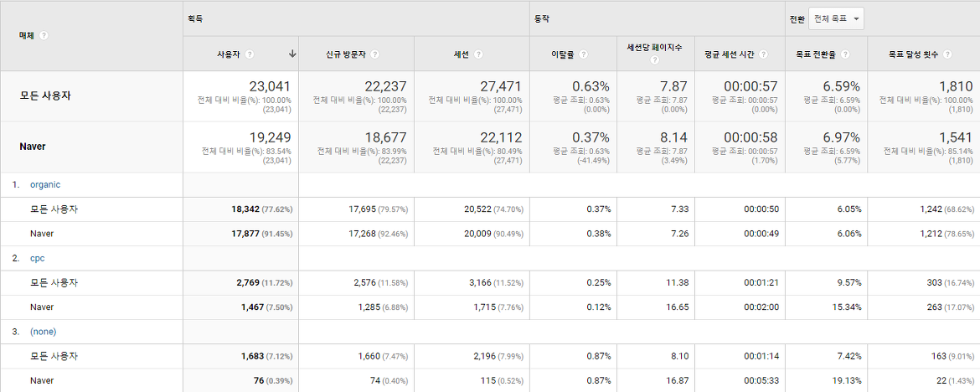
Task: Click (none) Naver users value 76
Action: click(258, 381)
